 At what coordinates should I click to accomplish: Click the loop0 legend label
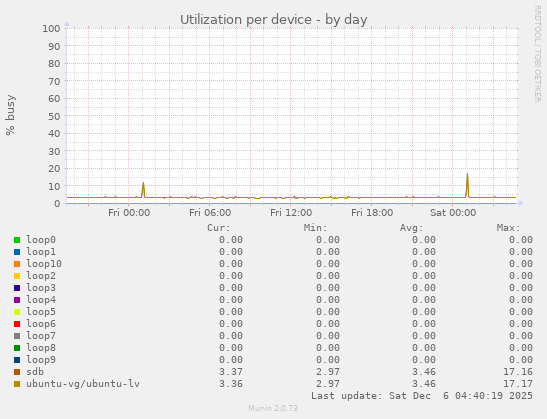click(x=41, y=240)
